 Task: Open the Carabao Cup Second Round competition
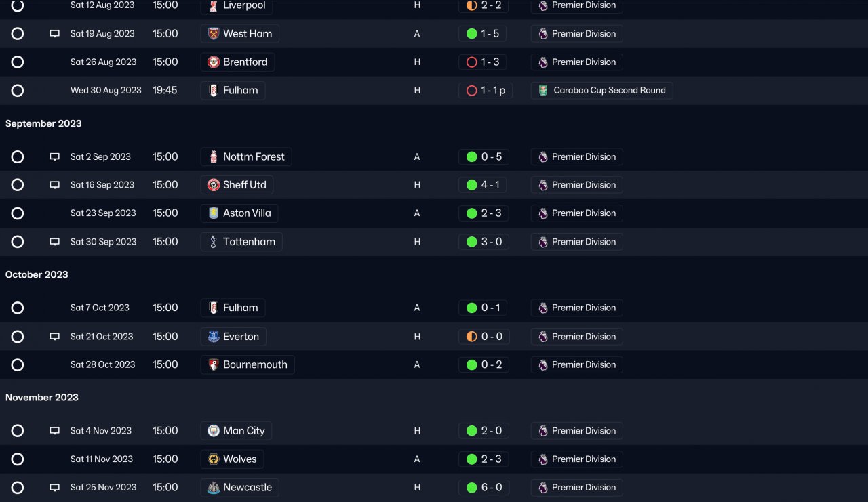pos(602,91)
